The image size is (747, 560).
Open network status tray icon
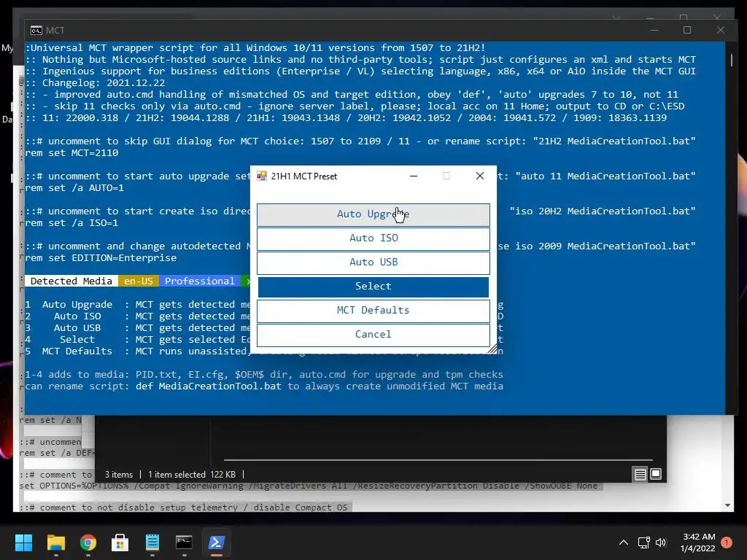click(644, 542)
